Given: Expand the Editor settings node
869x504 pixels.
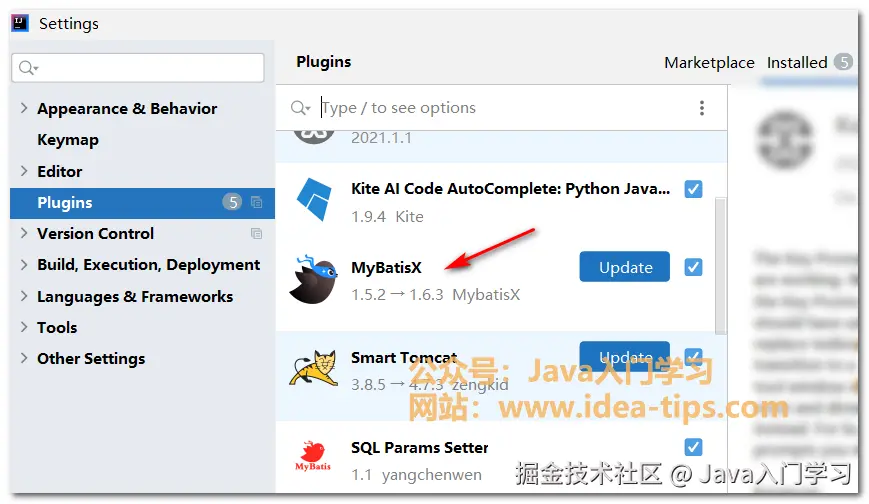Looking at the screenshot, I should coord(24,171).
